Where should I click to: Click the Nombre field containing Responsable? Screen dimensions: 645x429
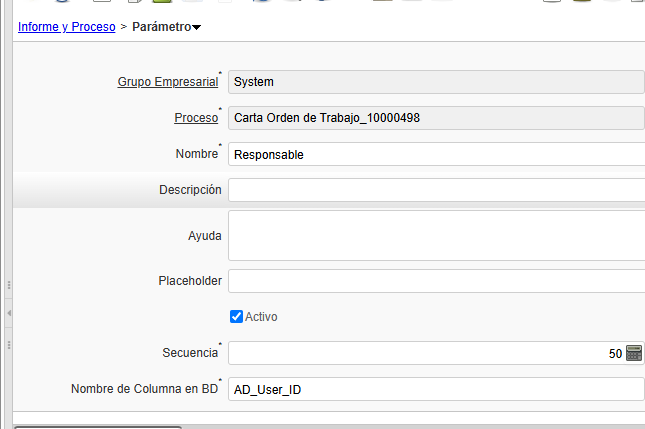(x=436, y=154)
